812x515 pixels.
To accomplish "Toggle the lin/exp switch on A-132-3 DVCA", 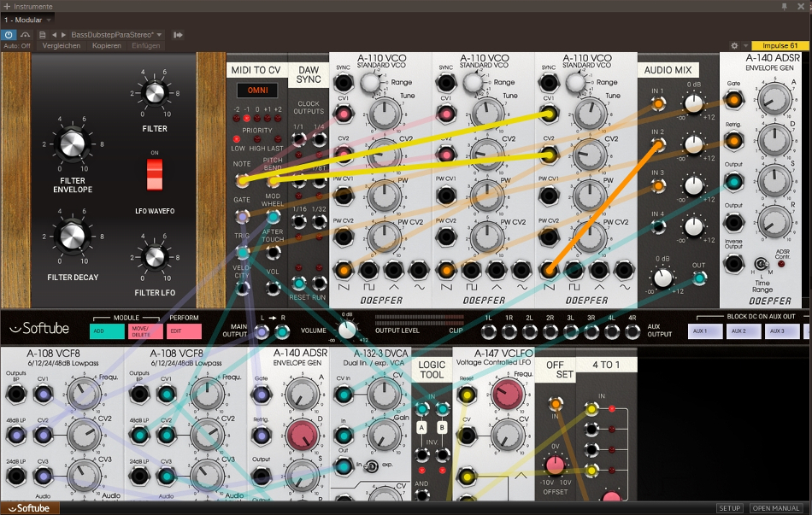I will point(371,465).
